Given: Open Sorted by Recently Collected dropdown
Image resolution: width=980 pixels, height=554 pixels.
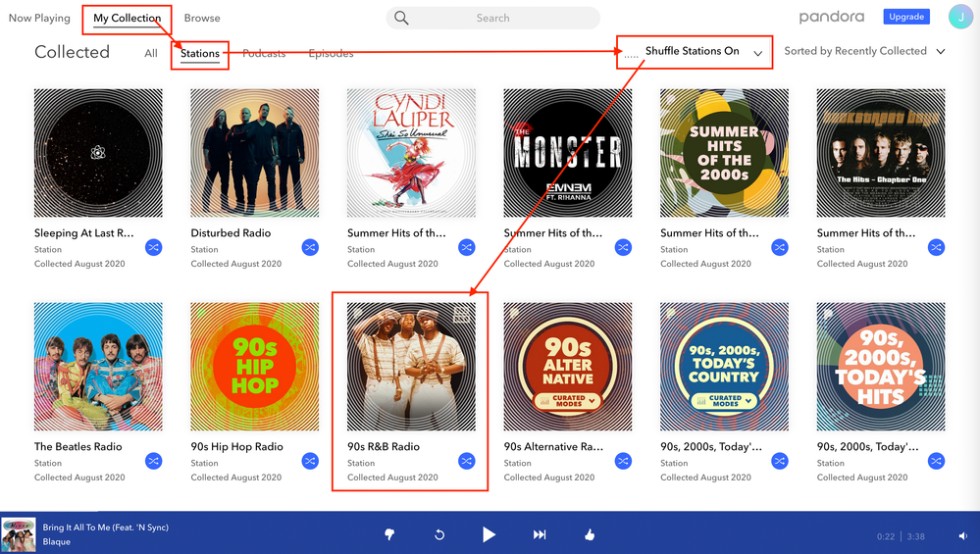Looking at the screenshot, I should pyautogui.click(x=941, y=52).
